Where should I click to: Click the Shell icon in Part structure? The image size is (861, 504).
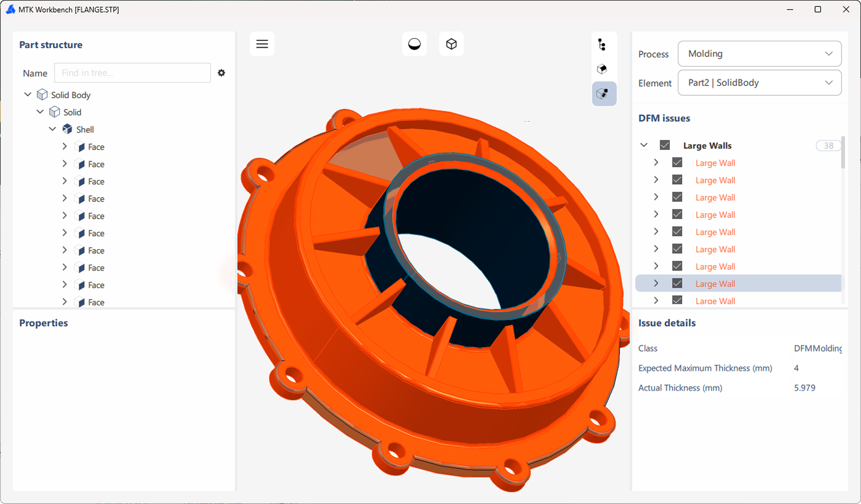pyautogui.click(x=67, y=129)
